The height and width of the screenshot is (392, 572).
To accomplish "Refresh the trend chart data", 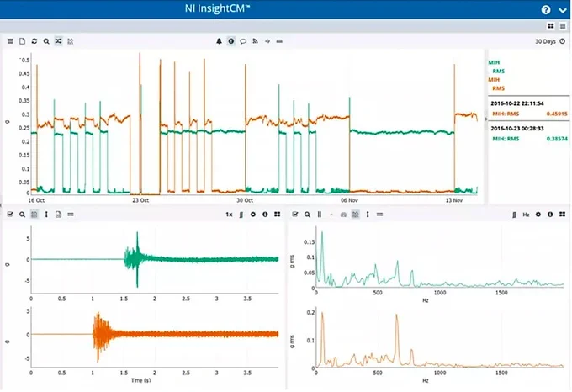I will click(34, 41).
